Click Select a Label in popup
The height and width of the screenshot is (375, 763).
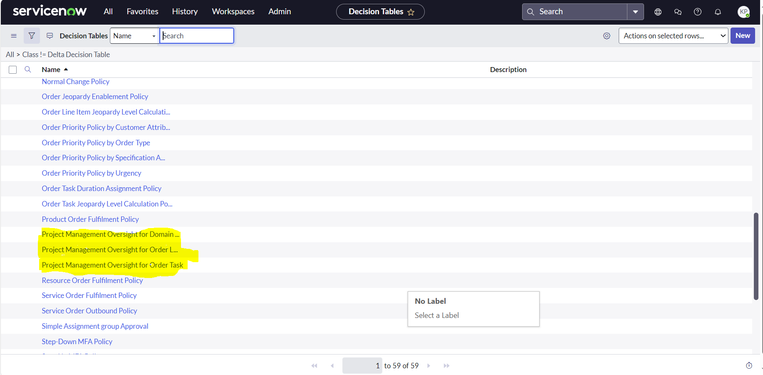(x=437, y=315)
